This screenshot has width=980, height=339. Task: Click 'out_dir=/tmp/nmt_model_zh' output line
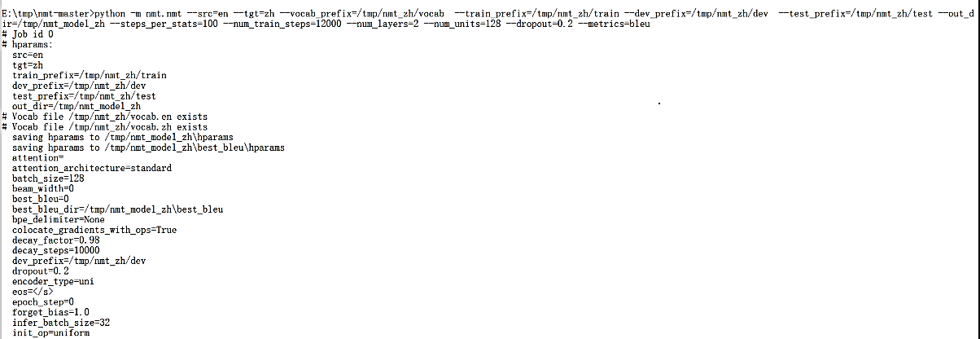tap(77, 106)
